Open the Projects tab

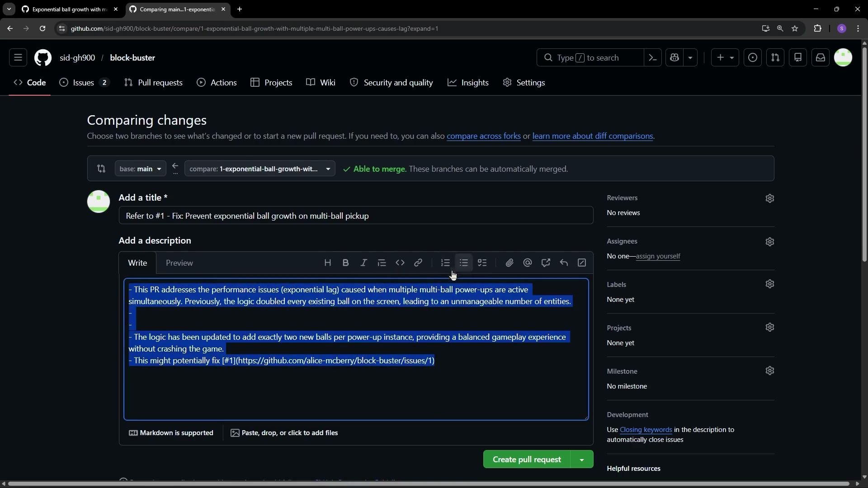272,83
